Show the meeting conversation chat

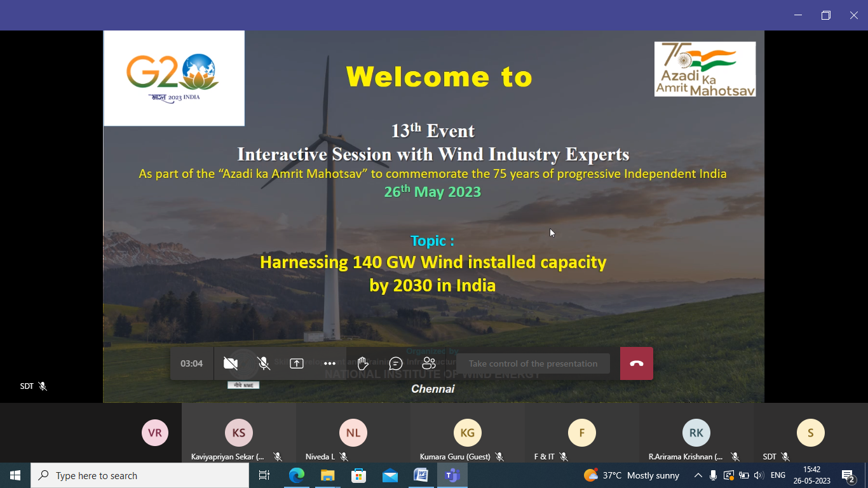point(396,363)
